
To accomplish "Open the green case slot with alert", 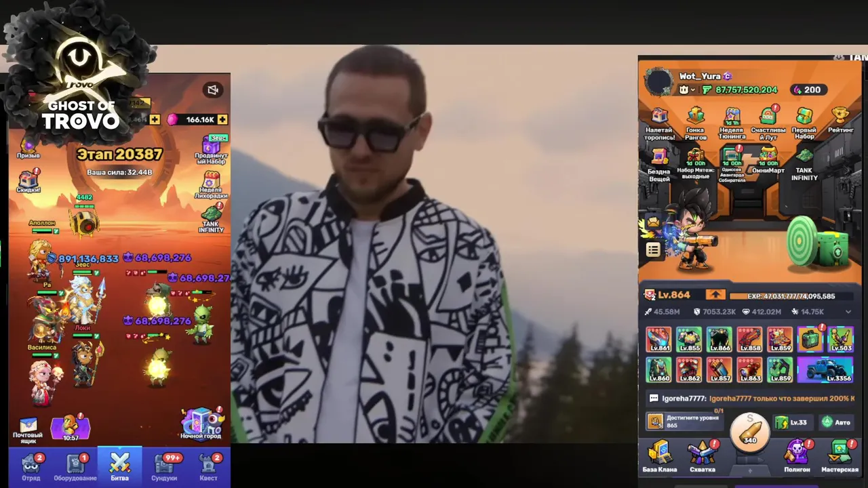I will 810,339.
